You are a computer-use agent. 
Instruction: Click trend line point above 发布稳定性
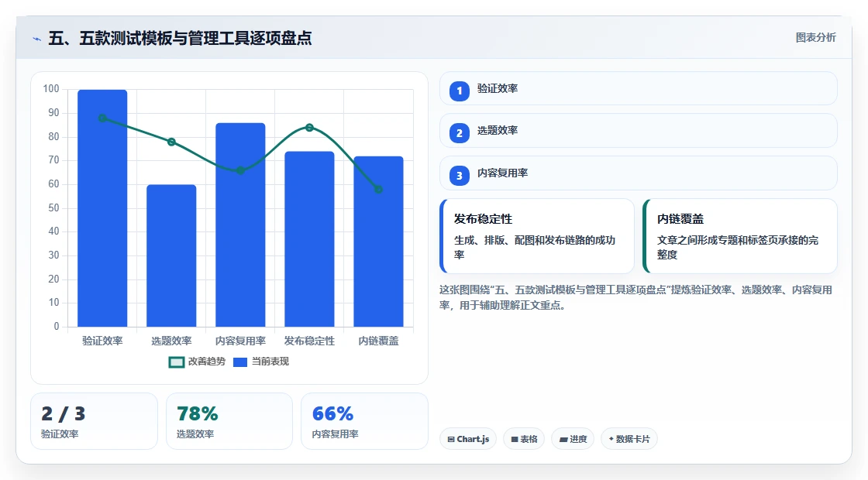point(309,128)
